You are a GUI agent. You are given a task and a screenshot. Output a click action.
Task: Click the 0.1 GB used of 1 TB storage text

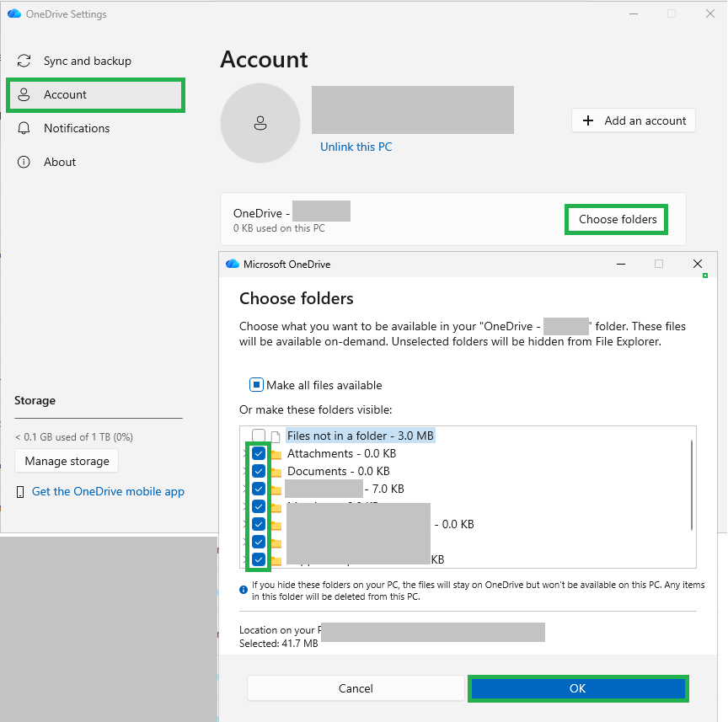coord(74,437)
